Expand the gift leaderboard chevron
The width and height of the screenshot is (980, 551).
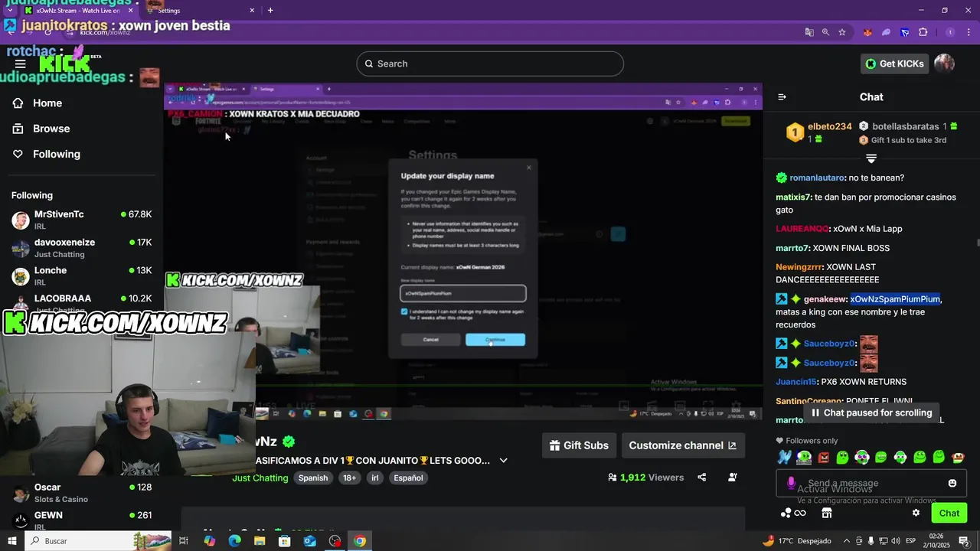click(x=871, y=158)
